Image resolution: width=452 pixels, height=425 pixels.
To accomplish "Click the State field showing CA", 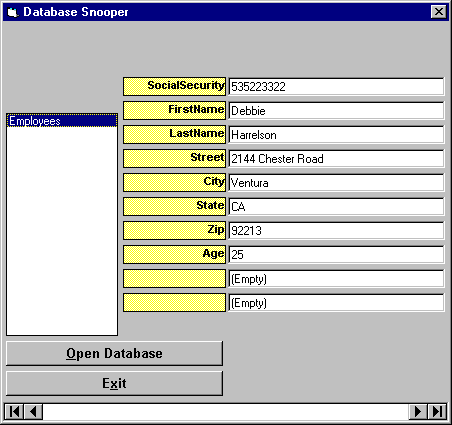I will coord(336,207).
